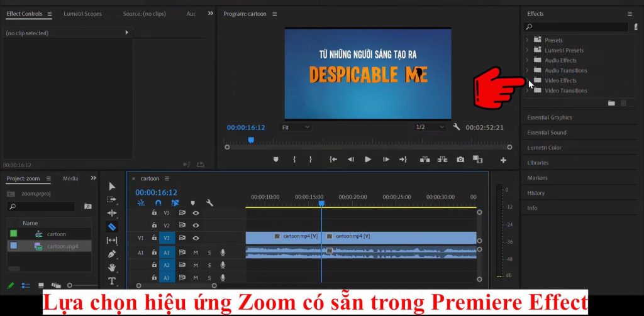The width and height of the screenshot is (644, 316).
Task: Expand the Audio Transitions folder
Action: pyautogui.click(x=528, y=70)
